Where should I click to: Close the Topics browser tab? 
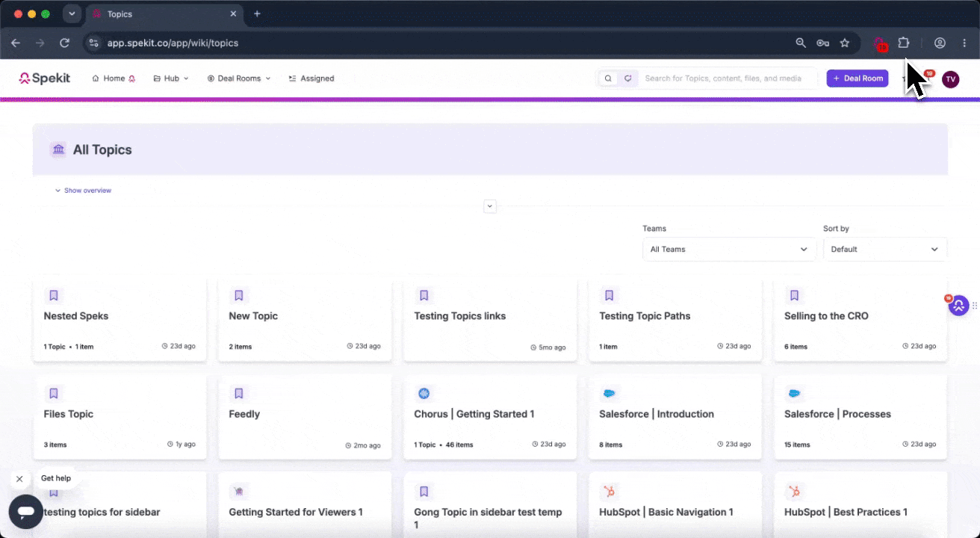(234, 14)
